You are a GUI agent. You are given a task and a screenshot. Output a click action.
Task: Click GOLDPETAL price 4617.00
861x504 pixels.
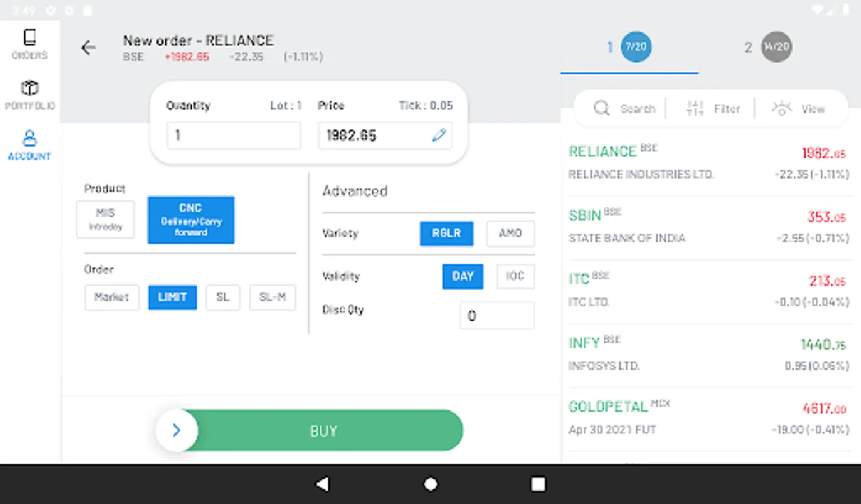tap(825, 408)
